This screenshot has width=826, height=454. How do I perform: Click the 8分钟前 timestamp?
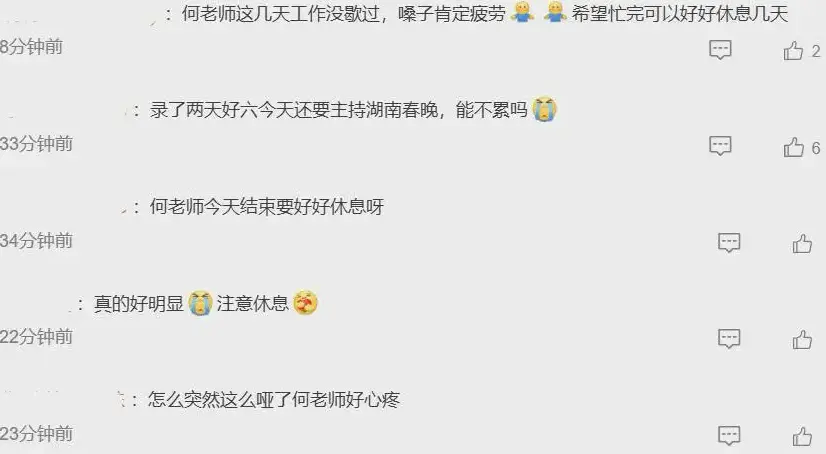click(31, 47)
